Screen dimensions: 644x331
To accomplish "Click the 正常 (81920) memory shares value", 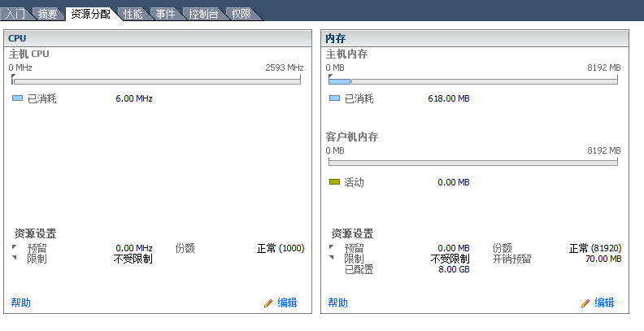I will (x=595, y=249).
